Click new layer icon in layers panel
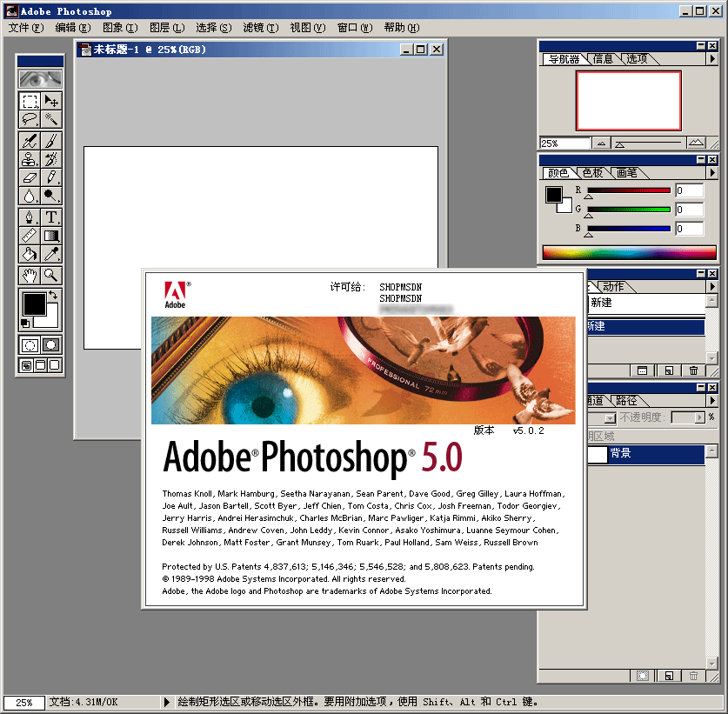Screen dimensions: 728x714 click(669, 676)
